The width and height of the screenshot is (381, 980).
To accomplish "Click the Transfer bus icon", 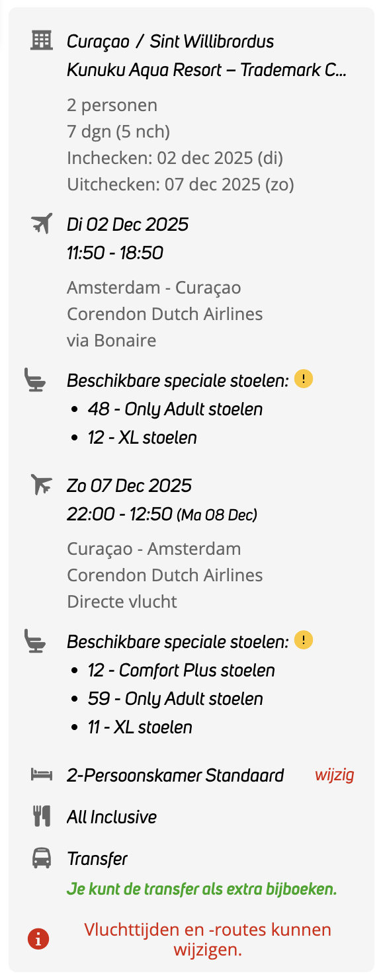I will point(41,858).
